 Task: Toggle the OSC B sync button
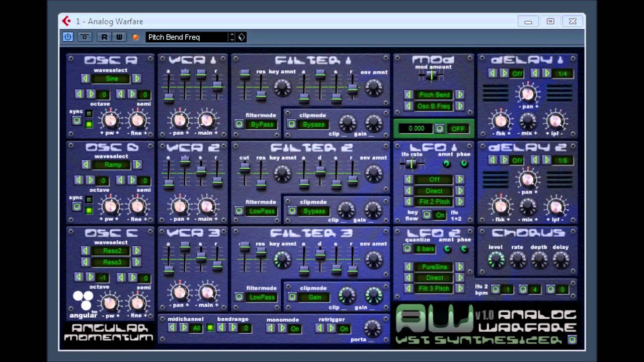(x=76, y=206)
